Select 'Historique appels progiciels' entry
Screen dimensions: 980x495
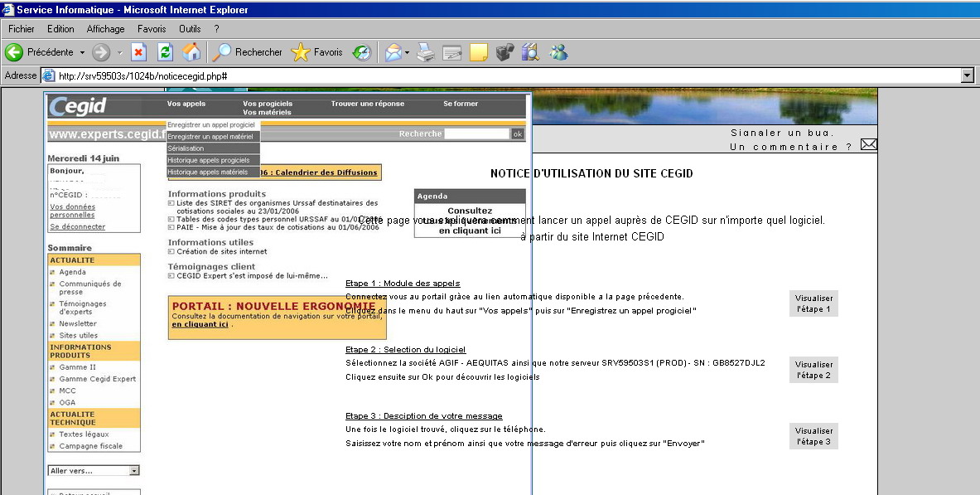pyautogui.click(x=213, y=160)
